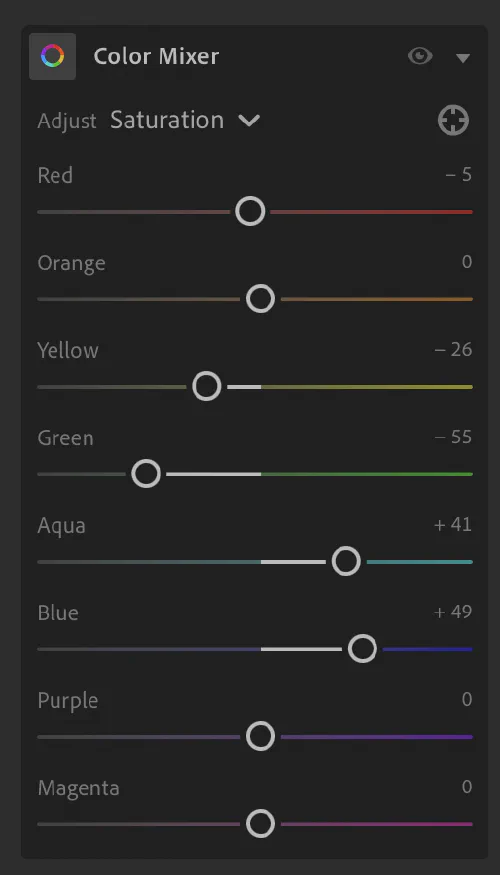Image resolution: width=500 pixels, height=875 pixels.
Task: Collapse the Color Mixer panel triangle
Action: coord(463,58)
